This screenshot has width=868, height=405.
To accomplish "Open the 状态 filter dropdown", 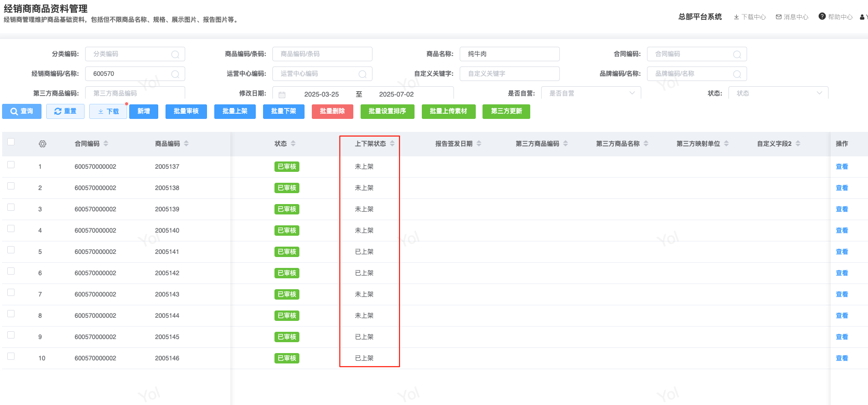I will 819,93.
